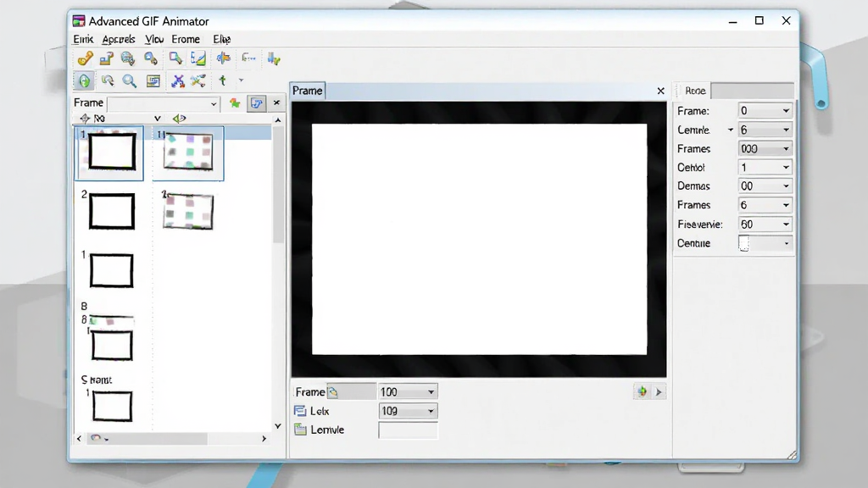Open the Vicu menu
The image size is (868, 488).
click(x=154, y=39)
